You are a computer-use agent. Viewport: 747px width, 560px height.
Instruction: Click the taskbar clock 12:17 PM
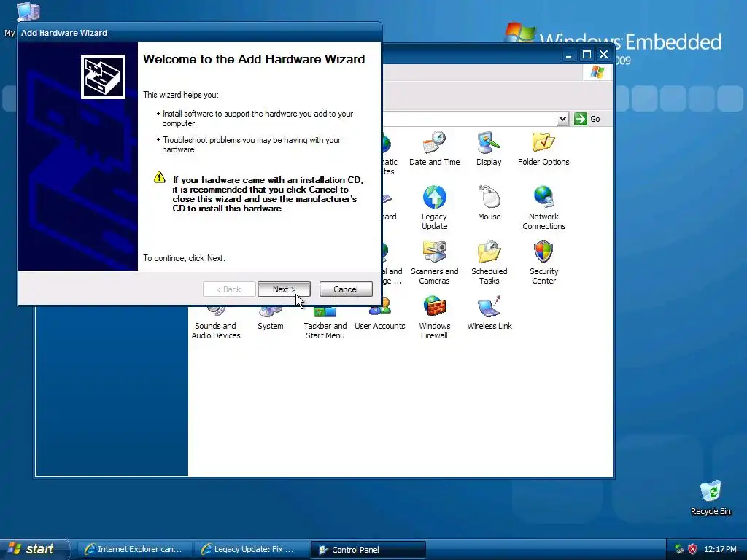point(720,549)
